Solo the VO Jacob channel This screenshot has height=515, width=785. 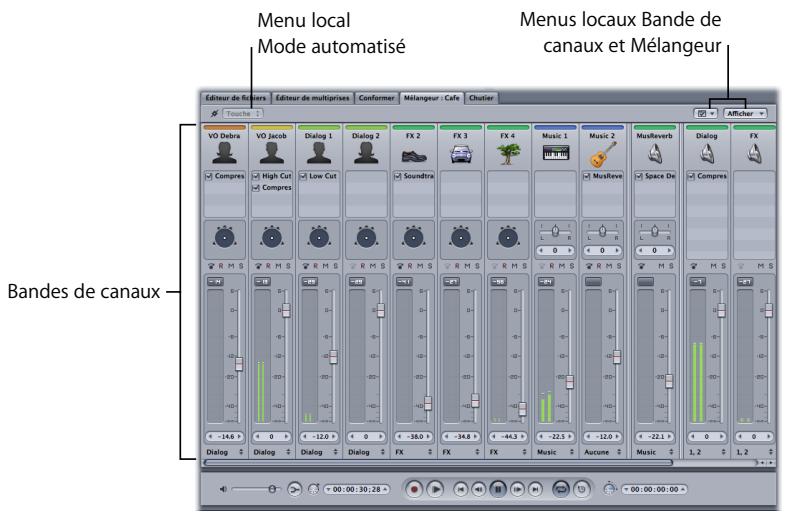288,266
